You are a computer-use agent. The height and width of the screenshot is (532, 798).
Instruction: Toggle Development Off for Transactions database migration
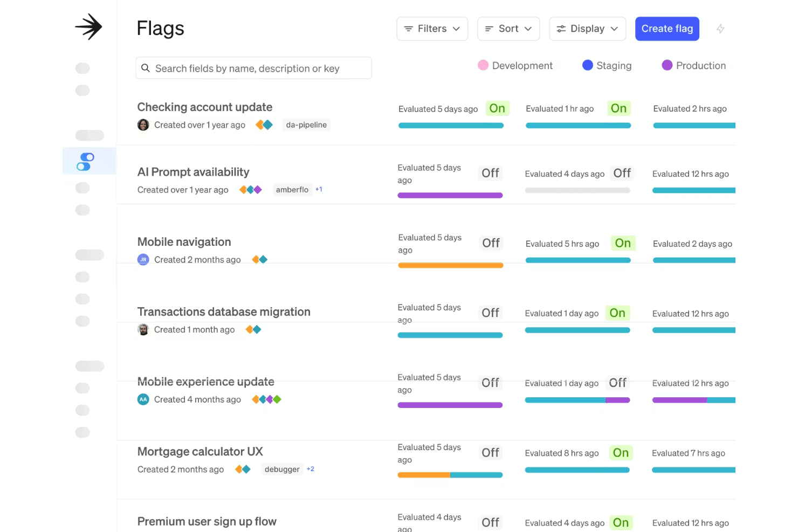click(491, 313)
